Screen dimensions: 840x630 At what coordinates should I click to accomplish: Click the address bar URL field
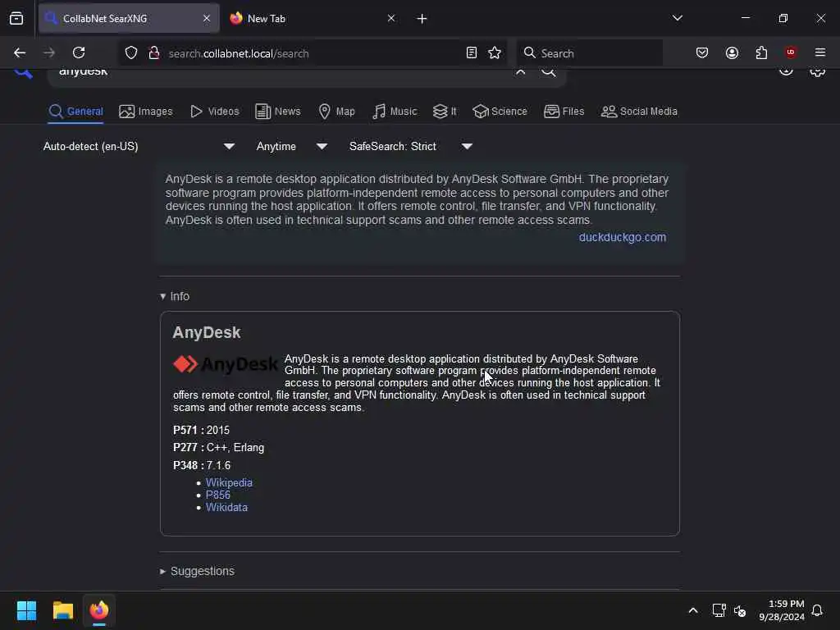tap(313, 53)
